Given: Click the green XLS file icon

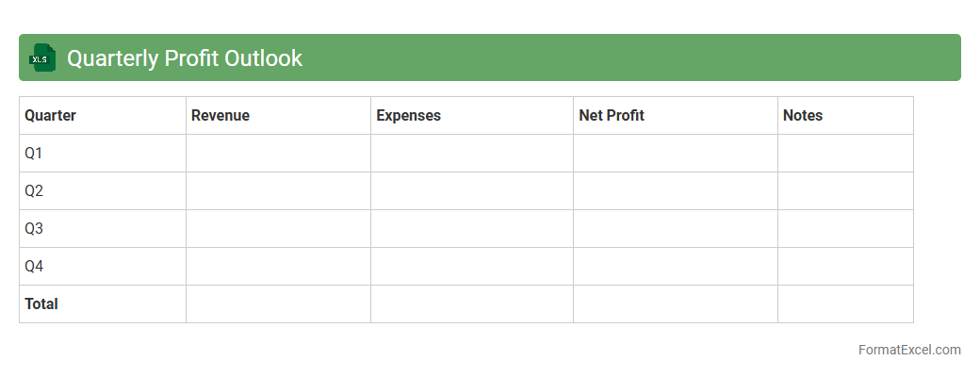Looking at the screenshot, I should point(43,57).
